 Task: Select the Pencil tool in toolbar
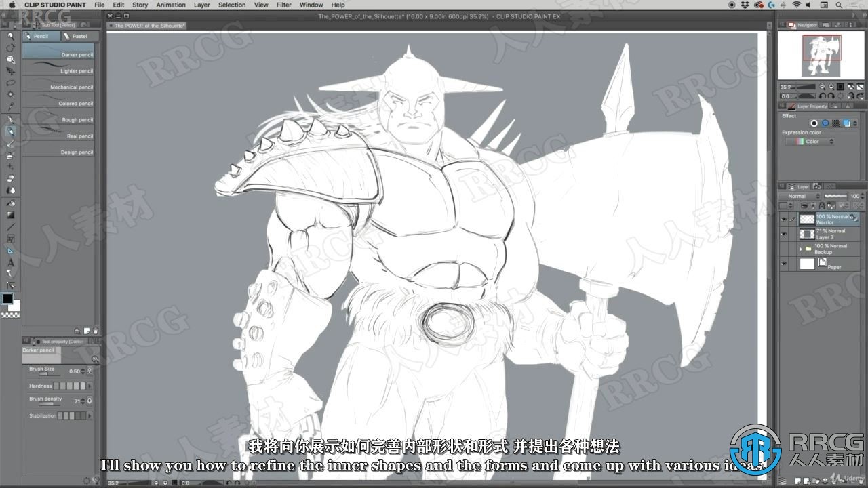(x=11, y=131)
